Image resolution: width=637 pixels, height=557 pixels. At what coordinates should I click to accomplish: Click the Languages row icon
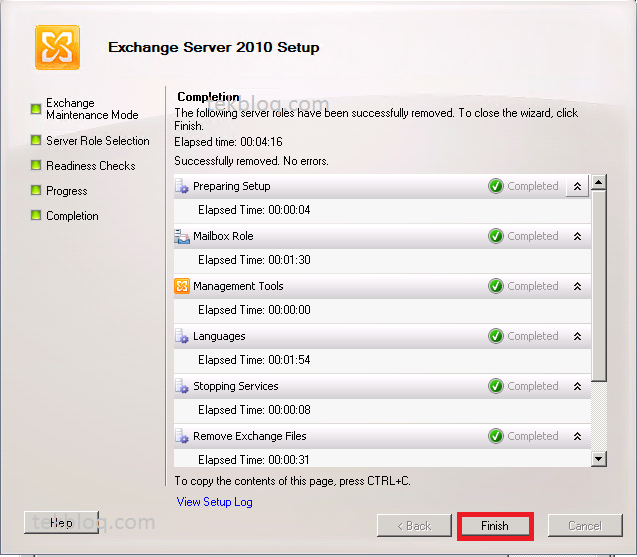tap(182, 336)
